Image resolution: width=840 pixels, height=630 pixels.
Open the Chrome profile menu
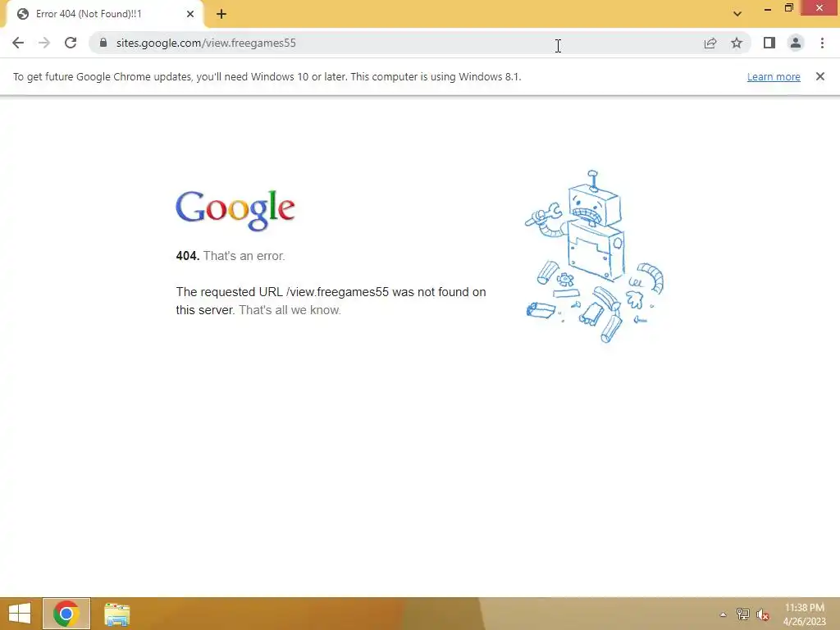coord(796,43)
